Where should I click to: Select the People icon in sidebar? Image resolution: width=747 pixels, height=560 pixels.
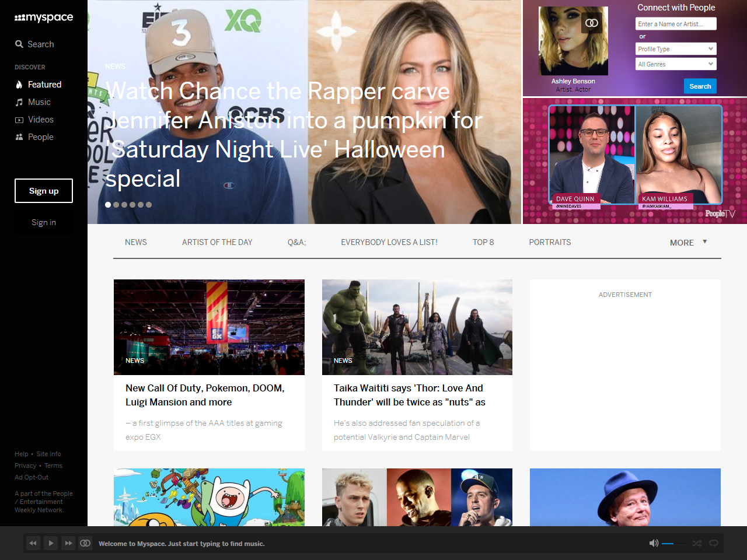pyautogui.click(x=19, y=137)
